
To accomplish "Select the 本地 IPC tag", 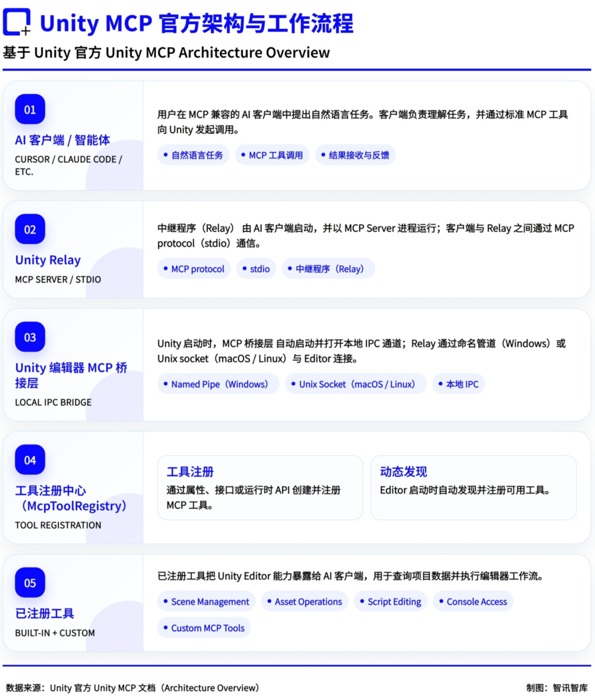I will [x=459, y=384].
